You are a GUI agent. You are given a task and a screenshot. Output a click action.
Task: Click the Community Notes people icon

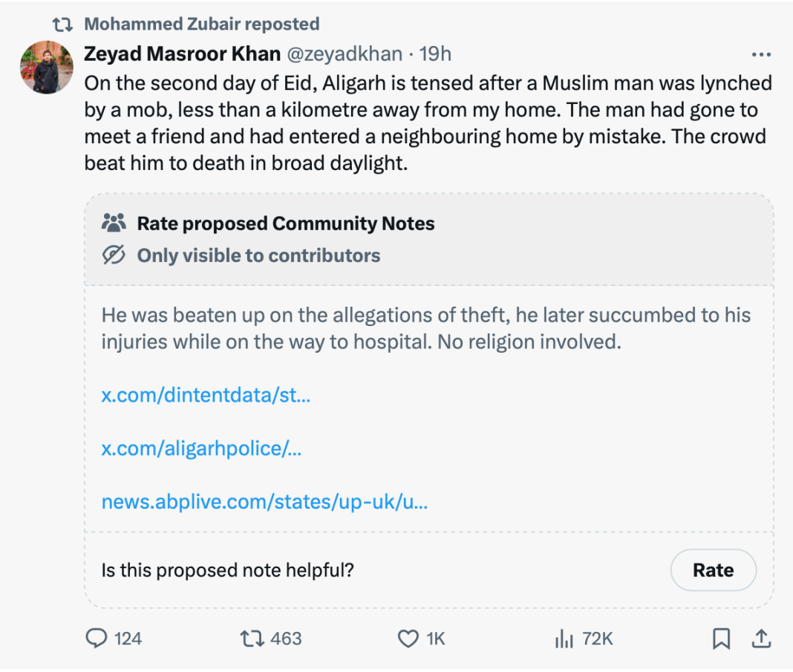coord(114,223)
